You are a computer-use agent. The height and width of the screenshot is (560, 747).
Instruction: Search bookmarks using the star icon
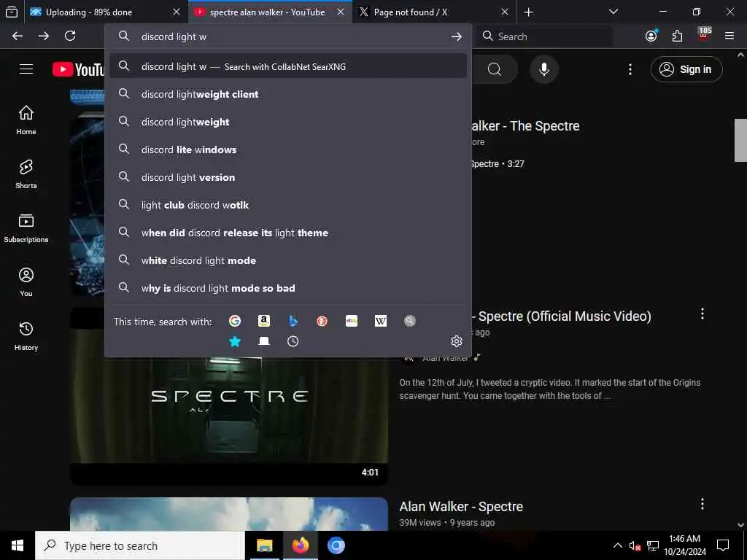(x=234, y=341)
